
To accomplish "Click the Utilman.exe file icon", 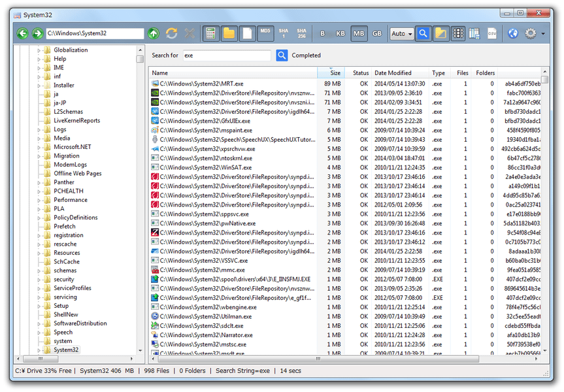I will point(155,316).
